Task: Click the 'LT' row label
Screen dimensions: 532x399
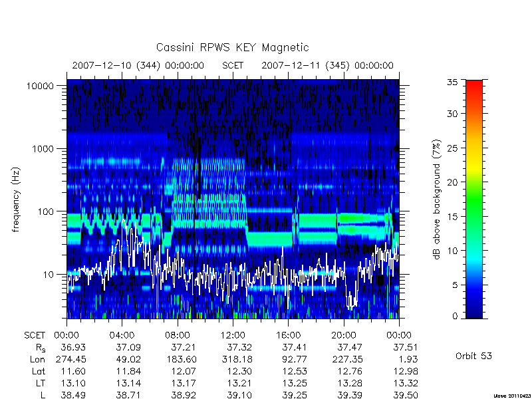Action: coord(41,383)
